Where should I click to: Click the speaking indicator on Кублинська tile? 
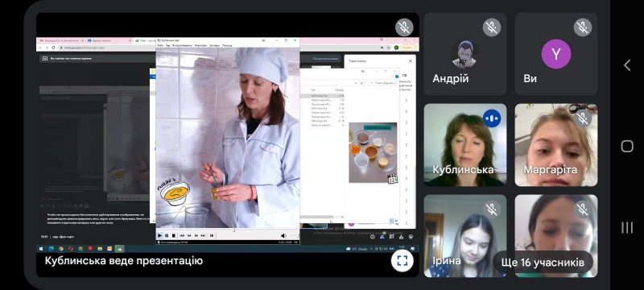coord(492,118)
